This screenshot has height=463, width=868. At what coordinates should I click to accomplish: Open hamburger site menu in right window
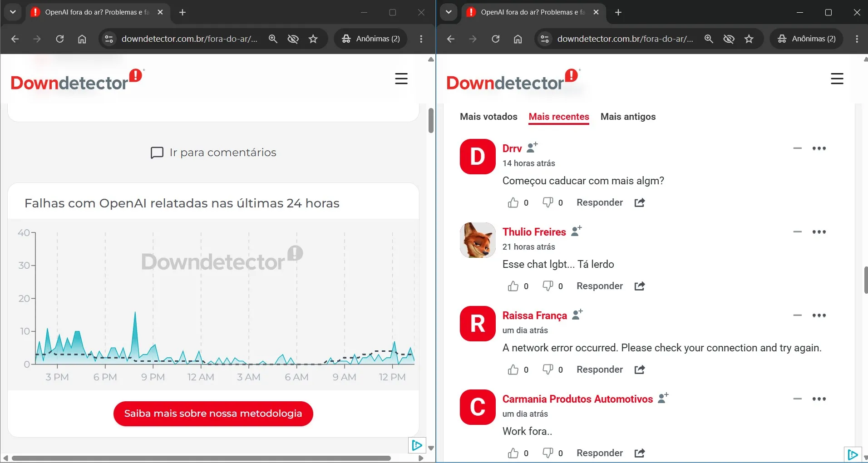[x=837, y=79]
